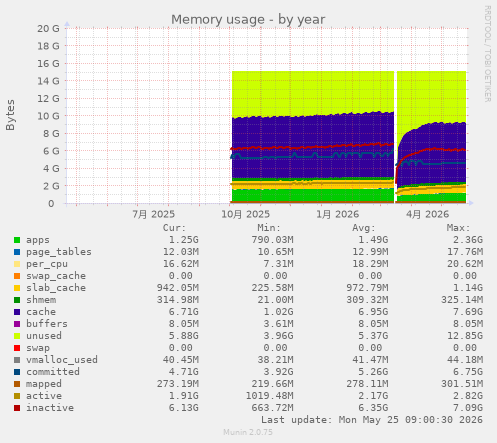This screenshot has width=497, height=443.
Task: Click the Memory usage - by year title
Action: (x=248, y=20)
